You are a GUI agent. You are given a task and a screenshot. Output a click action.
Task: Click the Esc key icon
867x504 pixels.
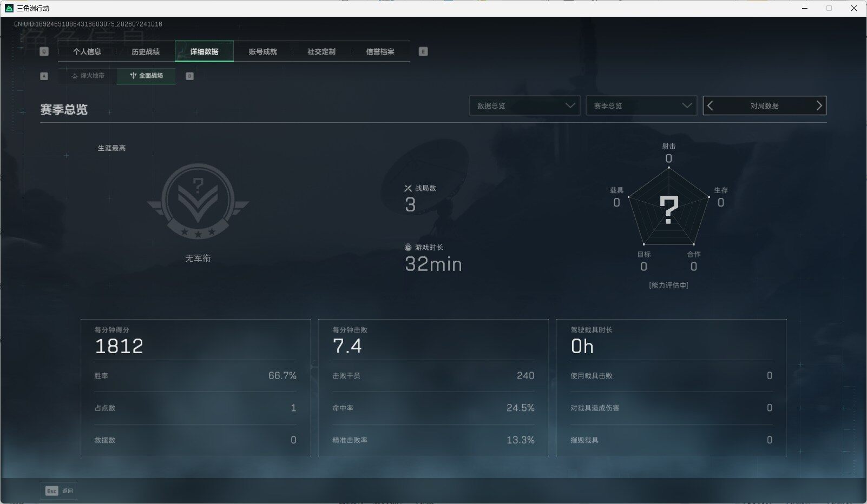coord(51,491)
